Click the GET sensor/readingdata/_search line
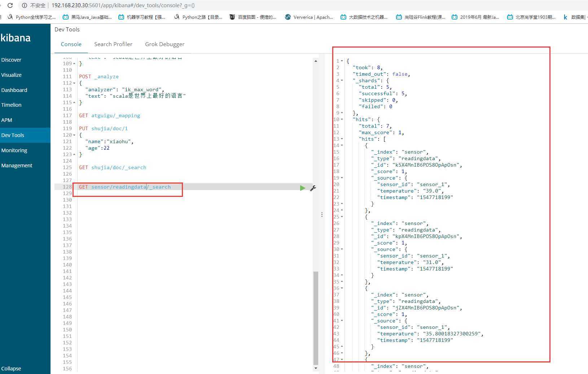 point(125,187)
